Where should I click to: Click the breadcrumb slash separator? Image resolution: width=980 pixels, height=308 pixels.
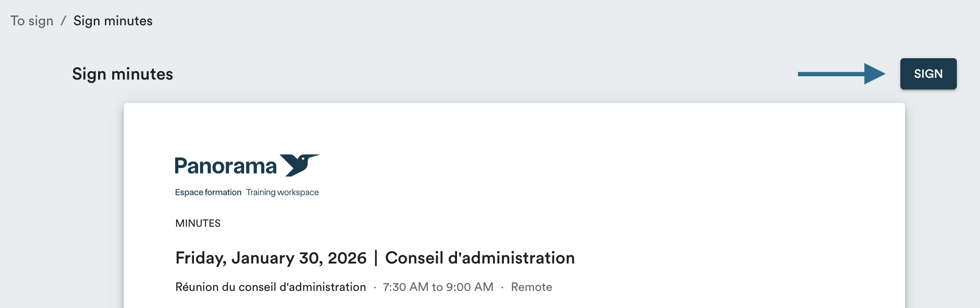tap(63, 21)
